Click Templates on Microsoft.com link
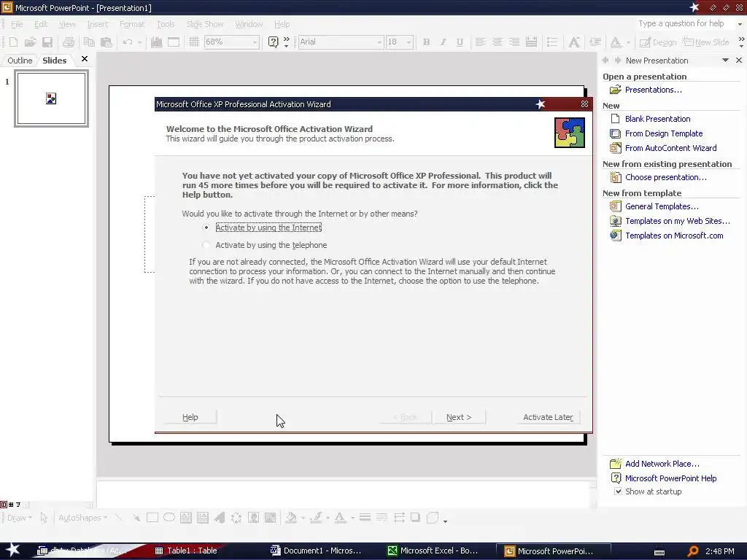The image size is (747, 560). 674,236
